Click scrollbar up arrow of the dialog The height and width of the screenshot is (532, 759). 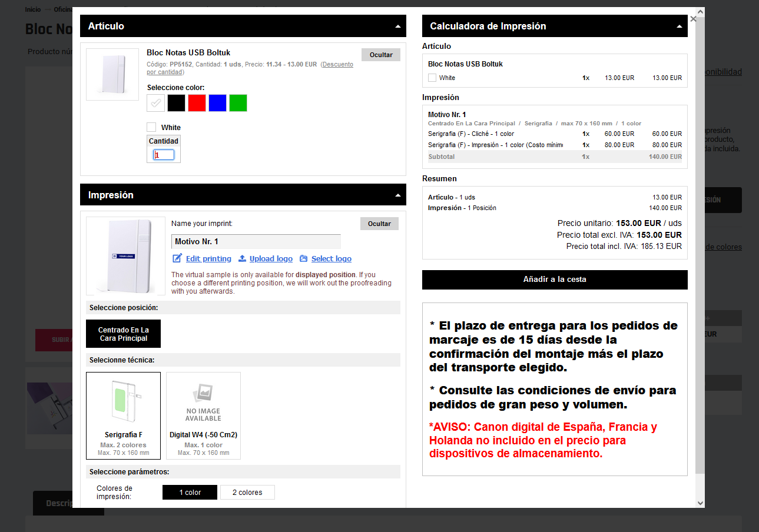pyautogui.click(x=700, y=11)
